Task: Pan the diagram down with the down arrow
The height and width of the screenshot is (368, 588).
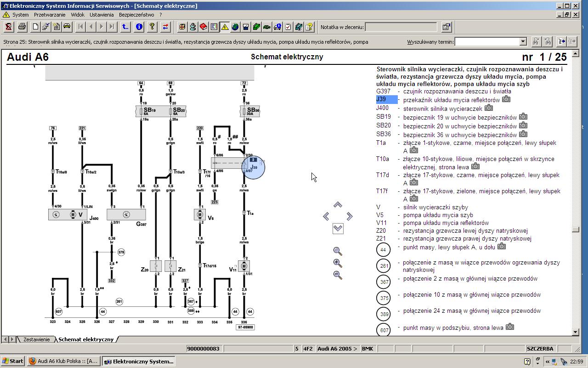Action: pos(338,228)
